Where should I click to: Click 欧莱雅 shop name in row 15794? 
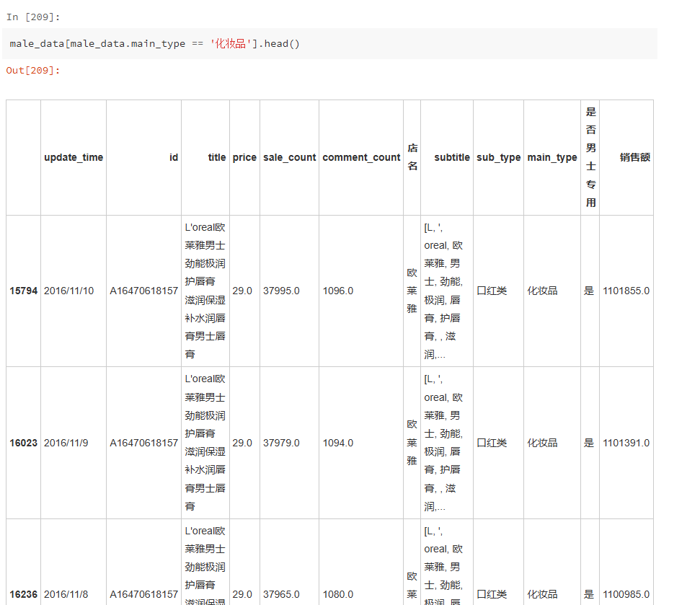click(x=412, y=291)
